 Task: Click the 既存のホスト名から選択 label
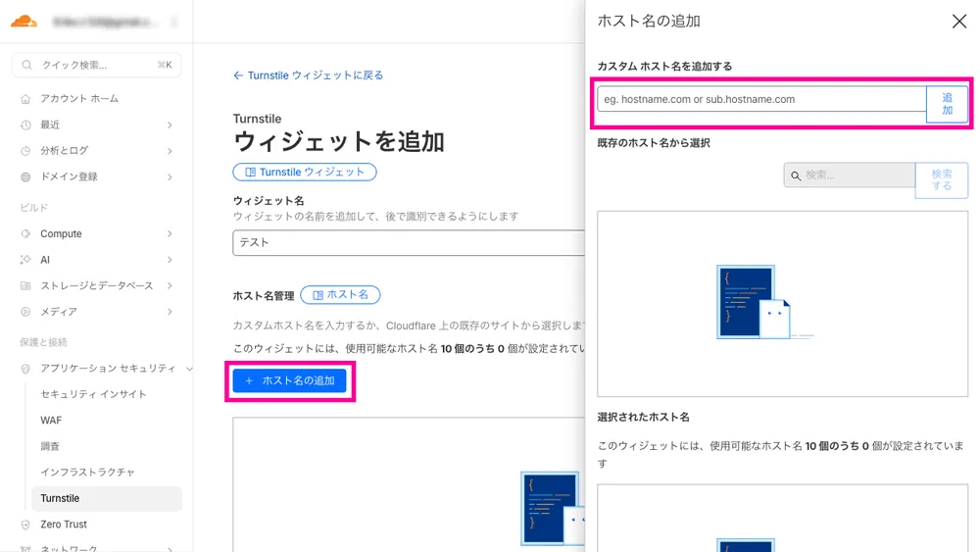[653, 143]
